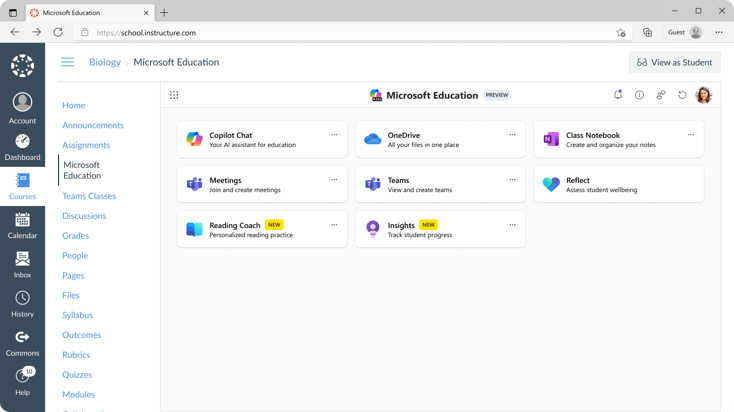Image resolution: width=734 pixels, height=412 pixels.
Task: Open the Microsoft Education app launcher grid
Action: click(x=174, y=95)
